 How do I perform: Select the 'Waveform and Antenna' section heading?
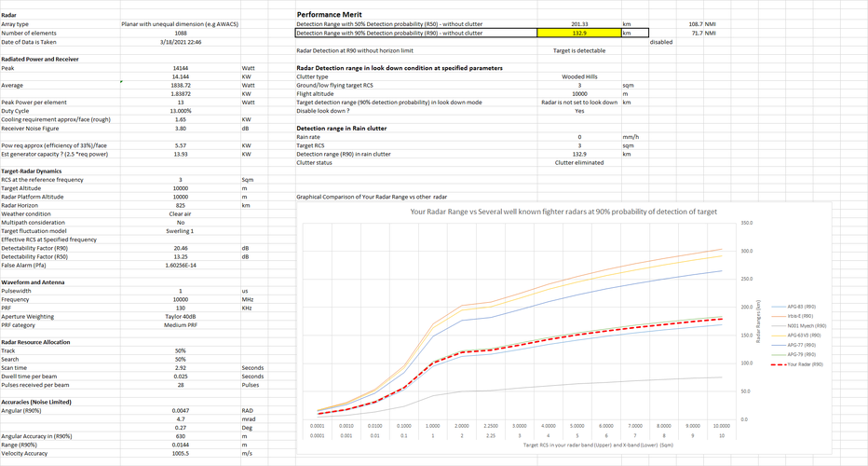pos(33,282)
